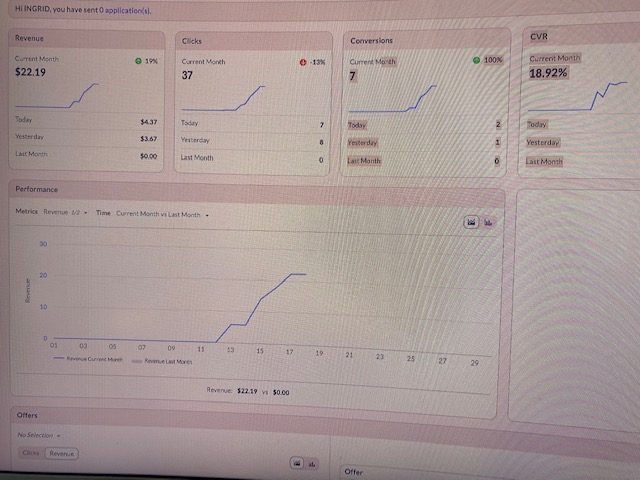Click the Today row in Clicks card
Viewport: 640px width, 480px height.
pos(252,124)
